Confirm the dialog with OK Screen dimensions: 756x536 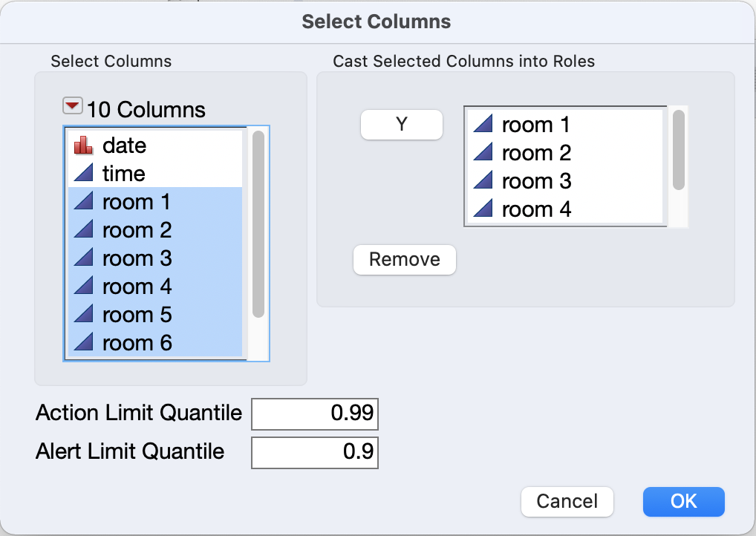click(x=683, y=501)
